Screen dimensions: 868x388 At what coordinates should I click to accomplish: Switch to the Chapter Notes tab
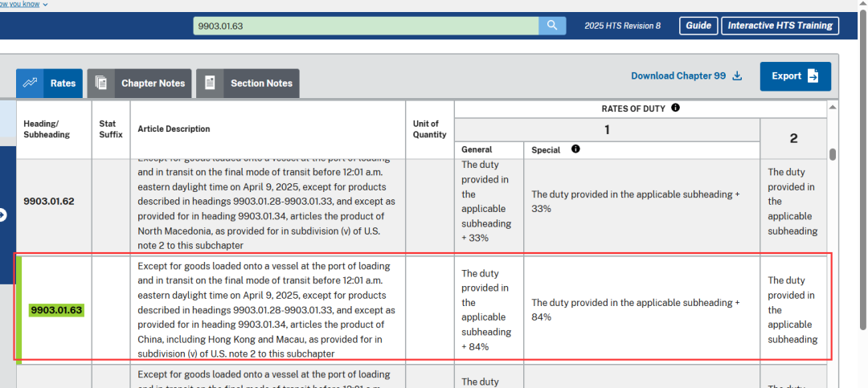pos(140,83)
